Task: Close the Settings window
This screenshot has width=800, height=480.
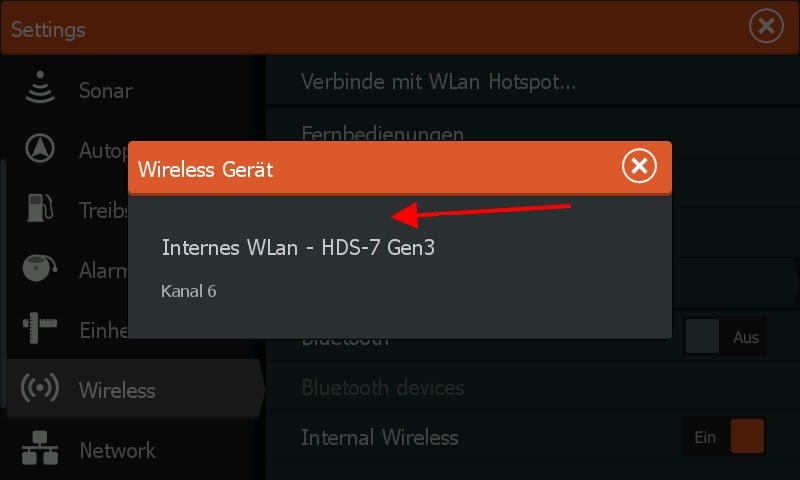Action: pos(766,26)
